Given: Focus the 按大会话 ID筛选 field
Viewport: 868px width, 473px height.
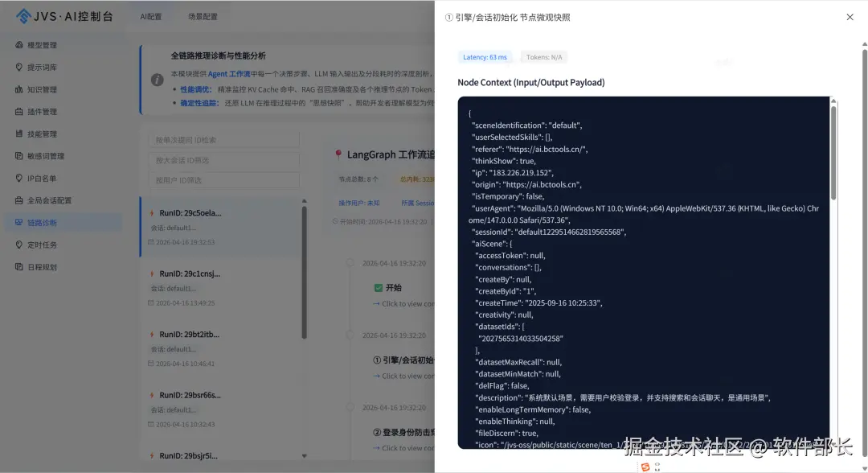Looking at the screenshot, I should 224,160.
